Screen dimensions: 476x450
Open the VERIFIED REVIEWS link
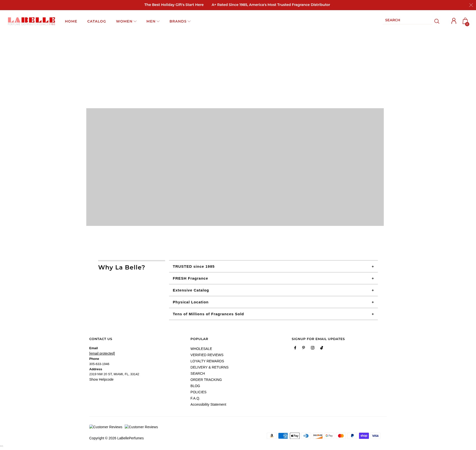(x=207, y=355)
